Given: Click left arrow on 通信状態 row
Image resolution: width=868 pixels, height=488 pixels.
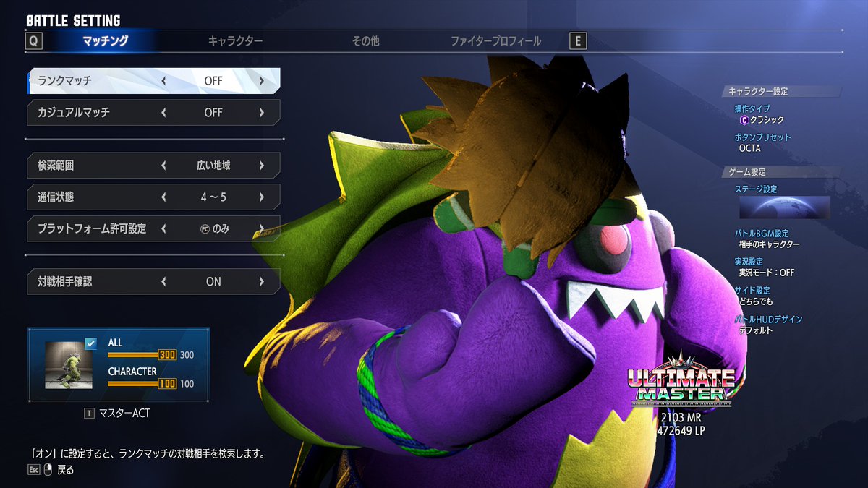Looking at the screenshot, I should click(x=163, y=197).
